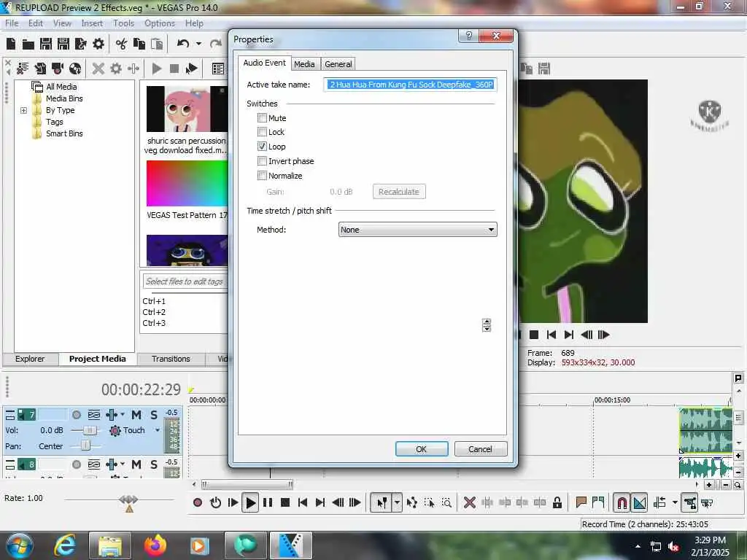Open the Properties dialog help button

(x=469, y=36)
